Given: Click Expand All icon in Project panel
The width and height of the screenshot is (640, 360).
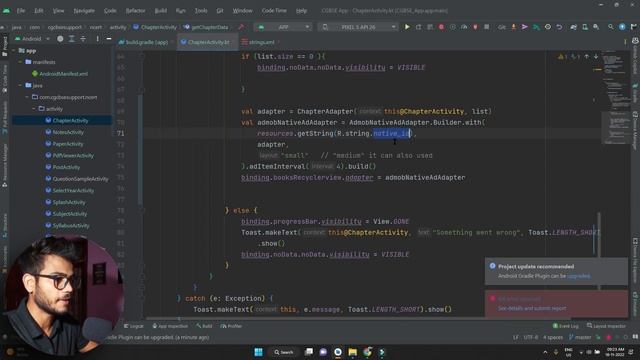Looking at the screenshot, I should point(71,39).
